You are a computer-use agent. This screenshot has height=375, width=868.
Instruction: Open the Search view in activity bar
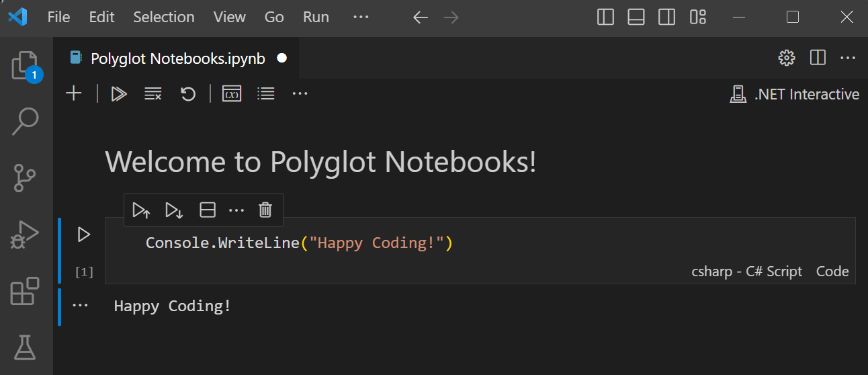[x=25, y=122]
